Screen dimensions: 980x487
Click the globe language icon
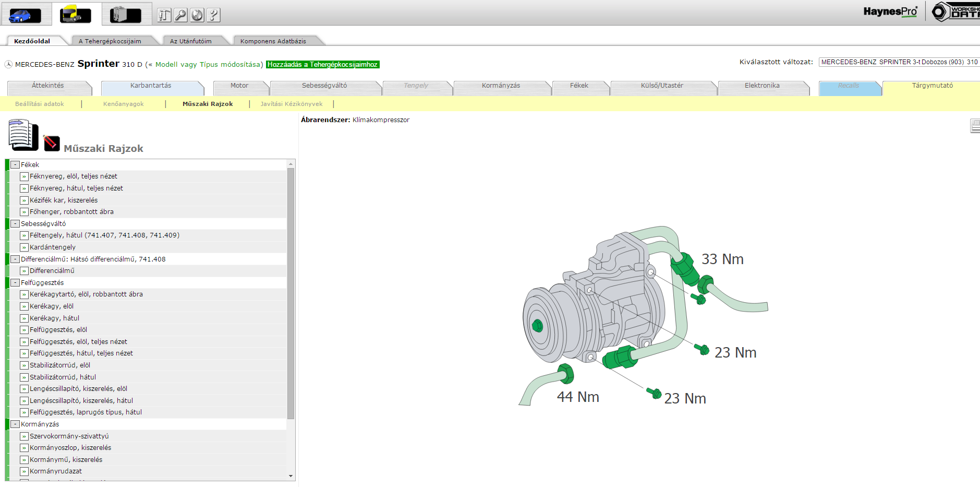[197, 15]
